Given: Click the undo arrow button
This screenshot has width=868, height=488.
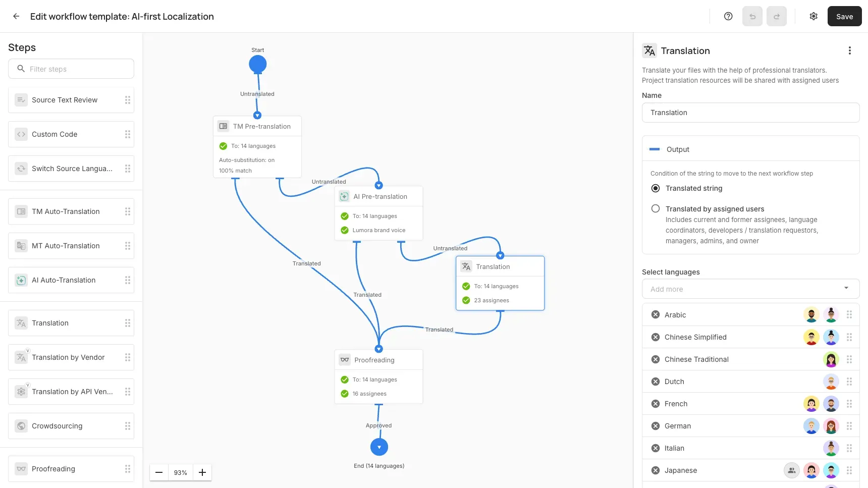Looking at the screenshot, I should (752, 16).
